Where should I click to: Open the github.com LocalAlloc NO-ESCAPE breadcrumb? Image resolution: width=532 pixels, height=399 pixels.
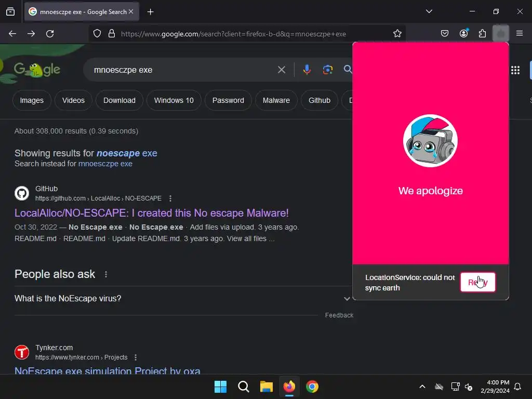pos(98,198)
